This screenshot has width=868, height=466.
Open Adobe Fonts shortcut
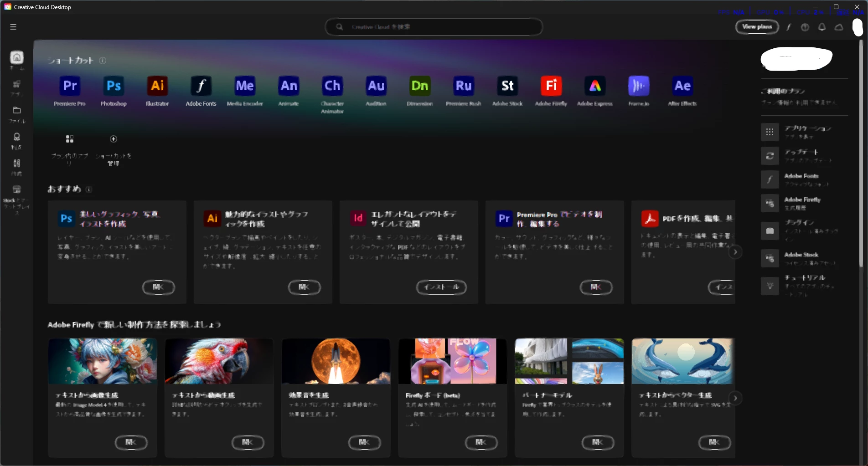coord(201,86)
